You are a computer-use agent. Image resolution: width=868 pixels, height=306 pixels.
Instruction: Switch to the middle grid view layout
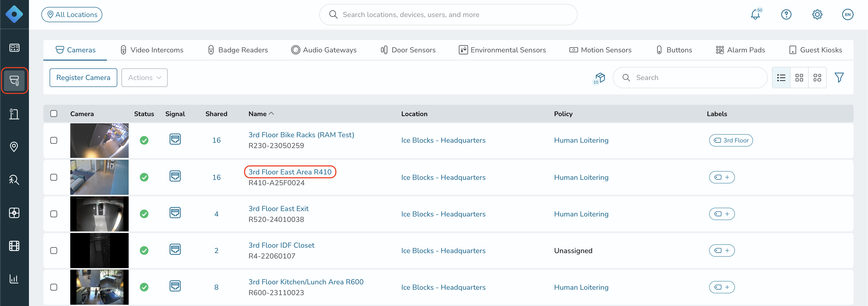pyautogui.click(x=799, y=78)
